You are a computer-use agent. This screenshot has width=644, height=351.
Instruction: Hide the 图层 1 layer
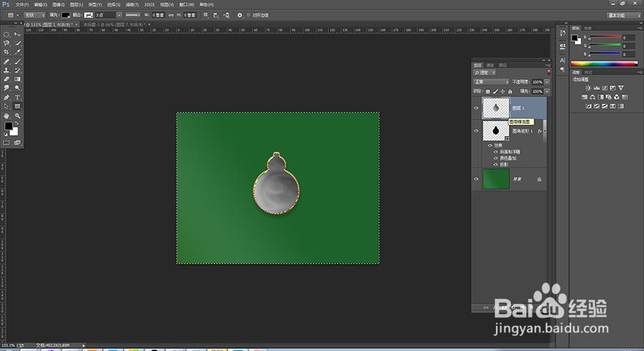[x=477, y=108]
